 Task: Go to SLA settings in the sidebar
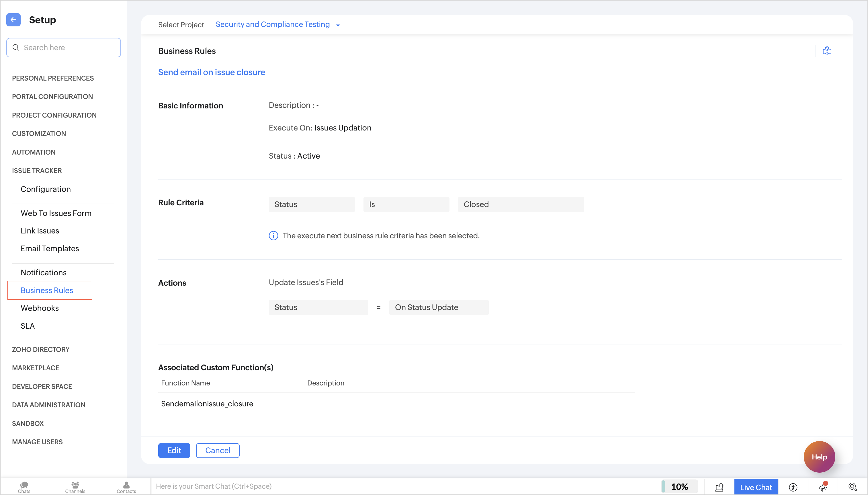pos(28,326)
